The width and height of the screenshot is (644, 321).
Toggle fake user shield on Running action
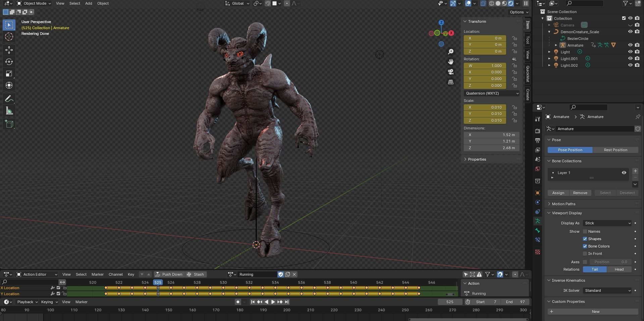tap(281, 274)
